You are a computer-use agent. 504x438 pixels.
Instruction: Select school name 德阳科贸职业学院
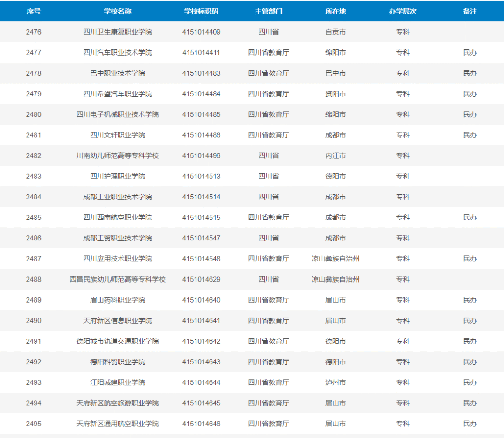point(117,362)
